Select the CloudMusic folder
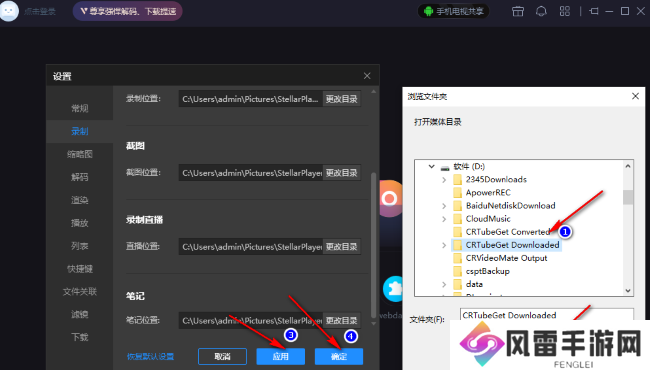This screenshot has width=650, height=370. coord(488,219)
